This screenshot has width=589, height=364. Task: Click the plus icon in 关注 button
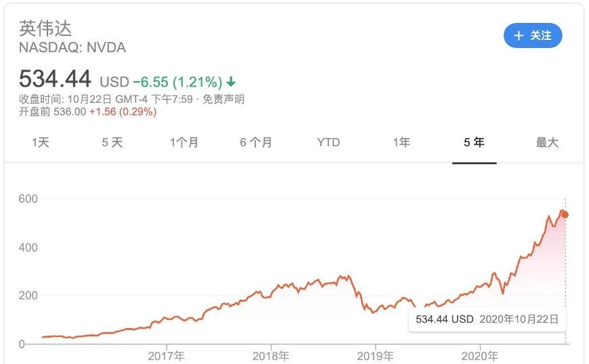pyautogui.click(x=519, y=36)
